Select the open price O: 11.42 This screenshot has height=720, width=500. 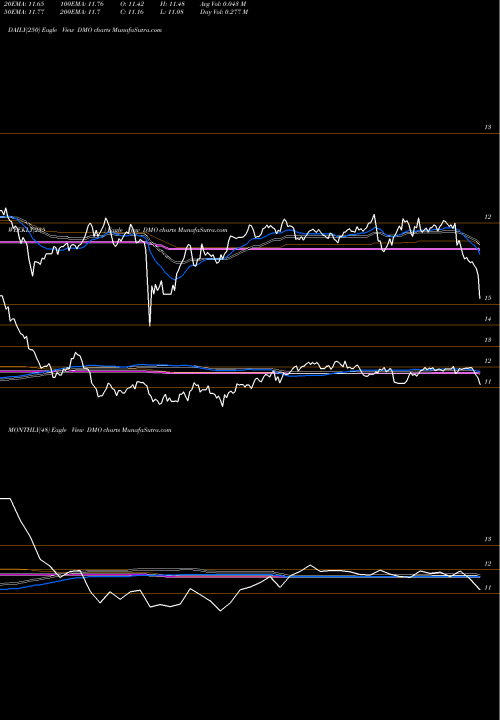[x=132, y=4]
